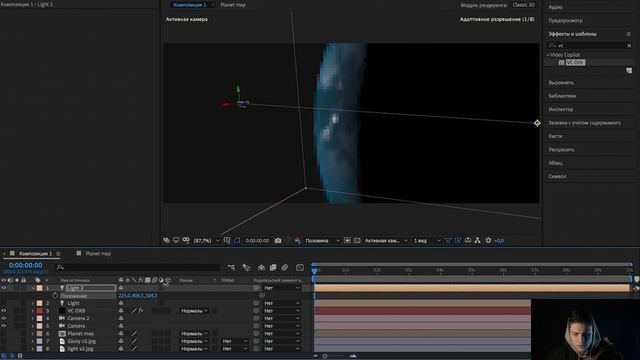
Task: Toggle the shy switch on Light layer
Action: coord(121,303)
